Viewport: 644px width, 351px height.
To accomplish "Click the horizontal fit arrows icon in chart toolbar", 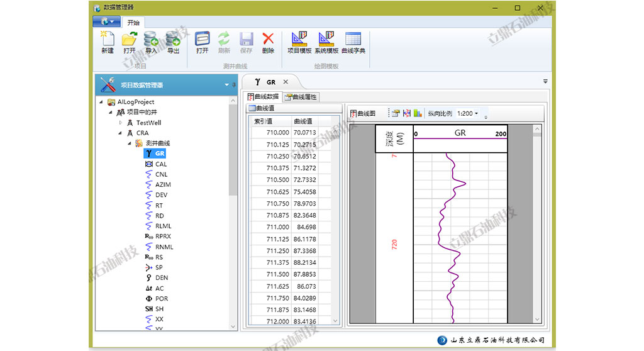I will coord(407,113).
